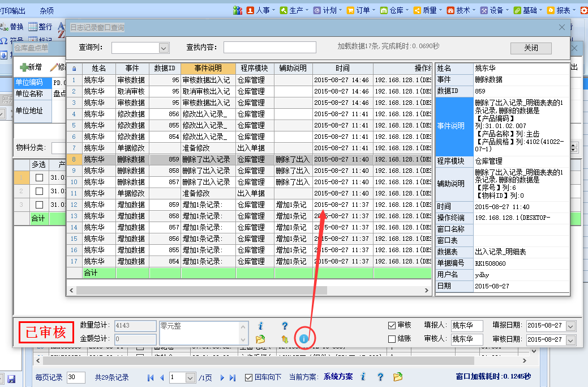Open the 审核日期 date dropdown

[570, 340]
